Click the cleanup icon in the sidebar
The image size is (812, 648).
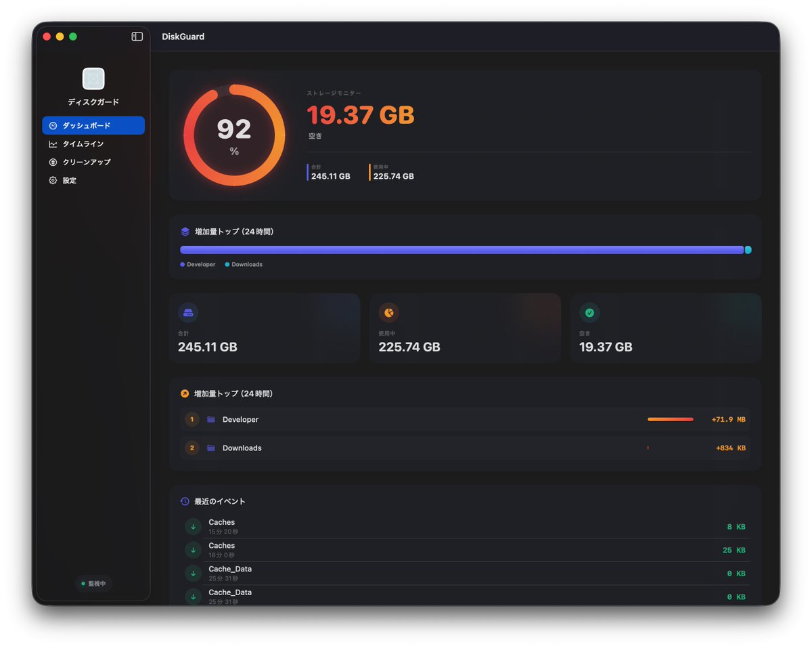tap(53, 162)
